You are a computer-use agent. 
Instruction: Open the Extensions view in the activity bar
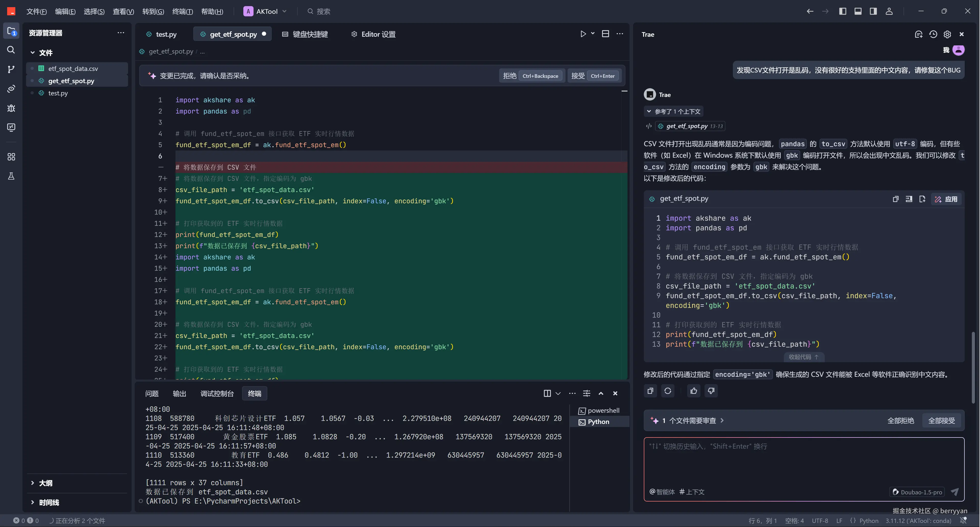point(11,157)
